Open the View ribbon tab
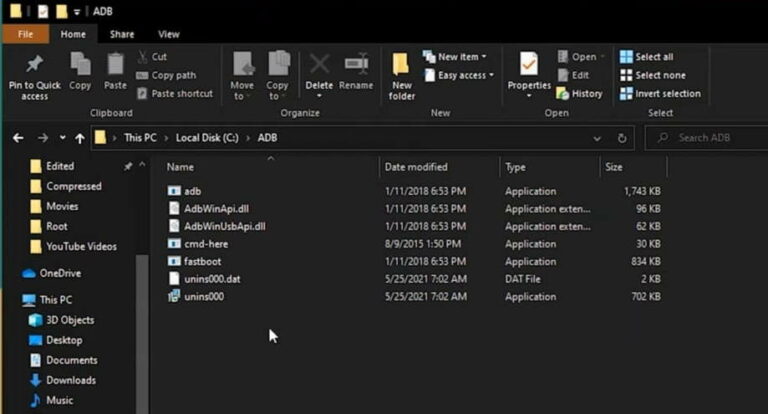The image size is (768, 414). [169, 34]
